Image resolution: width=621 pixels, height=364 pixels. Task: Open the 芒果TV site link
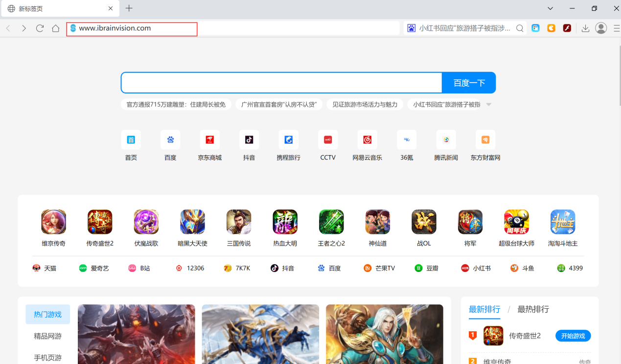pos(379,268)
